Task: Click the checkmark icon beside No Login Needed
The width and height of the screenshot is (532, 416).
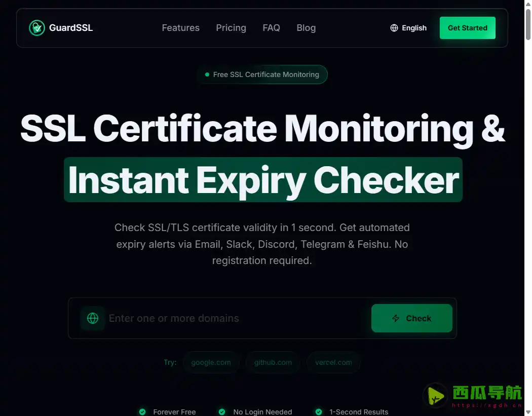Action: click(221, 412)
